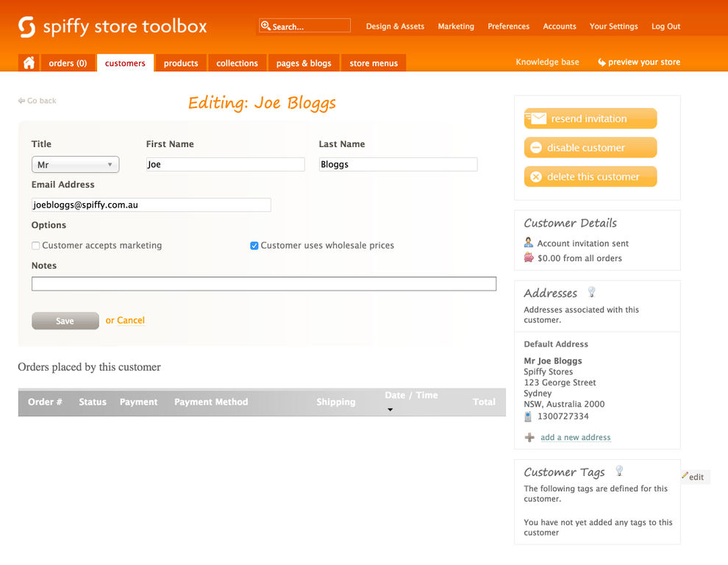Click the delete this customer button

590,177
